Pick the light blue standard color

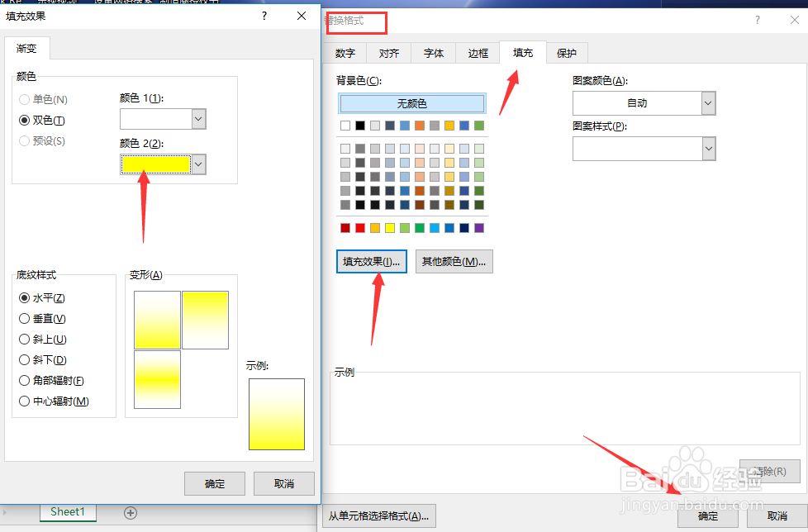pos(435,228)
